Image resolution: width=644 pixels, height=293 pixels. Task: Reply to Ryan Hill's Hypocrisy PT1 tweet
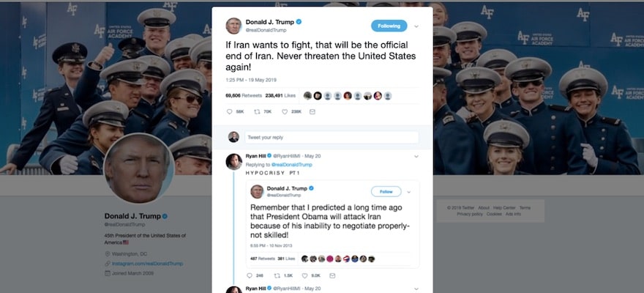point(250,275)
